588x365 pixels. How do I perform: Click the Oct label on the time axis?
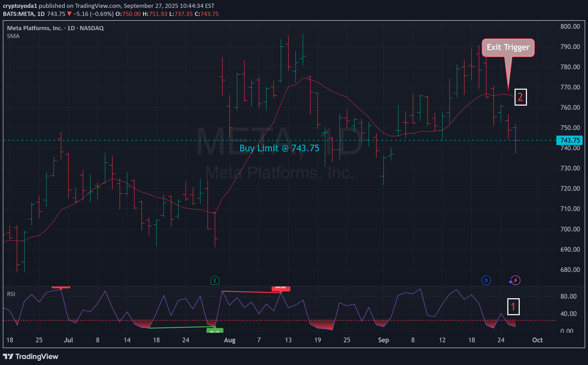[538, 340]
